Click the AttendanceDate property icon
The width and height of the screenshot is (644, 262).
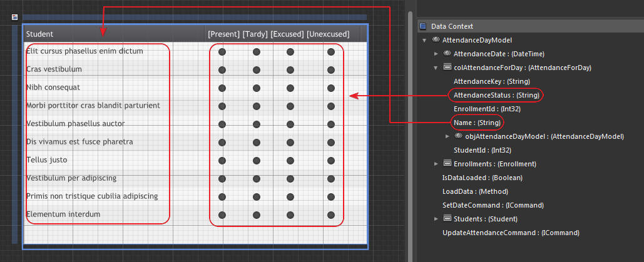pyautogui.click(x=447, y=53)
